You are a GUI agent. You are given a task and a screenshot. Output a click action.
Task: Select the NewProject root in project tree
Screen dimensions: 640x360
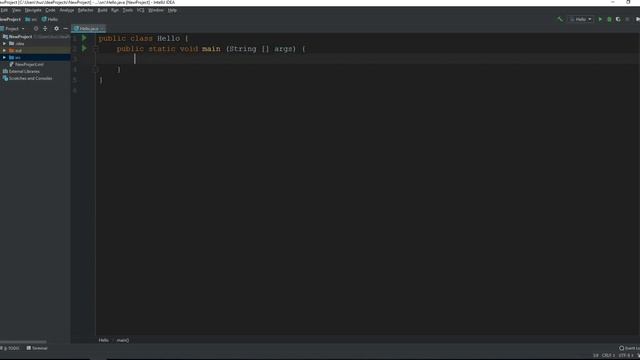(x=20, y=37)
